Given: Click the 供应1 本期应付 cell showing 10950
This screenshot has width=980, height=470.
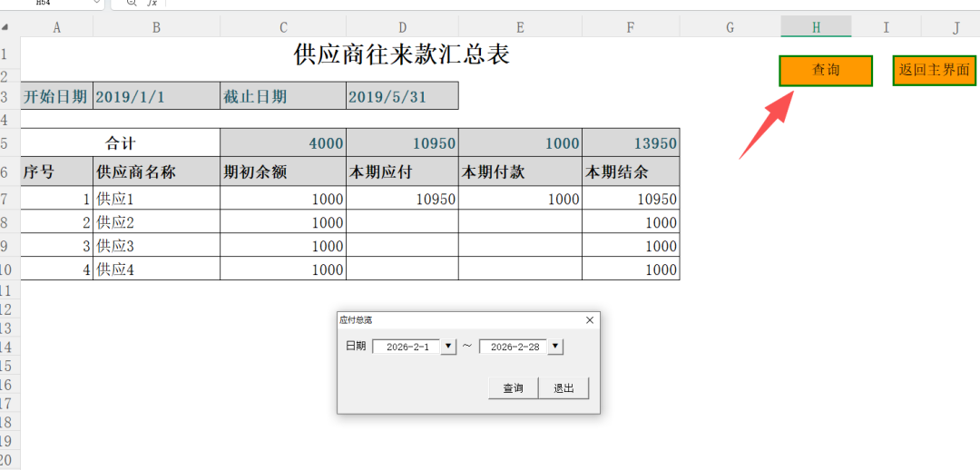Looking at the screenshot, I should point(402,199).
